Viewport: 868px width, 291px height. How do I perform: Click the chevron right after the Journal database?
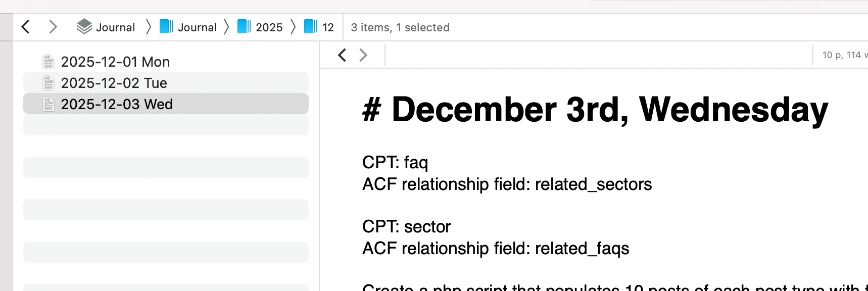tap(149, 27)
